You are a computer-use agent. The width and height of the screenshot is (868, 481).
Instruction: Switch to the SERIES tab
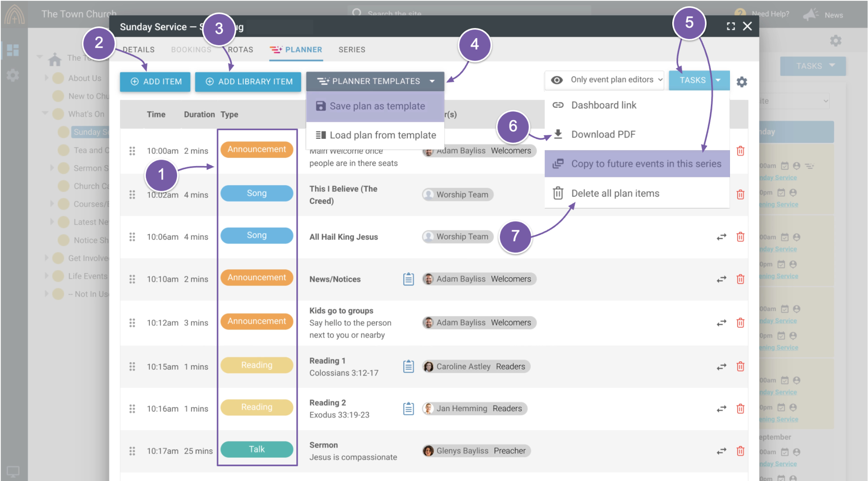coord(352,49)
